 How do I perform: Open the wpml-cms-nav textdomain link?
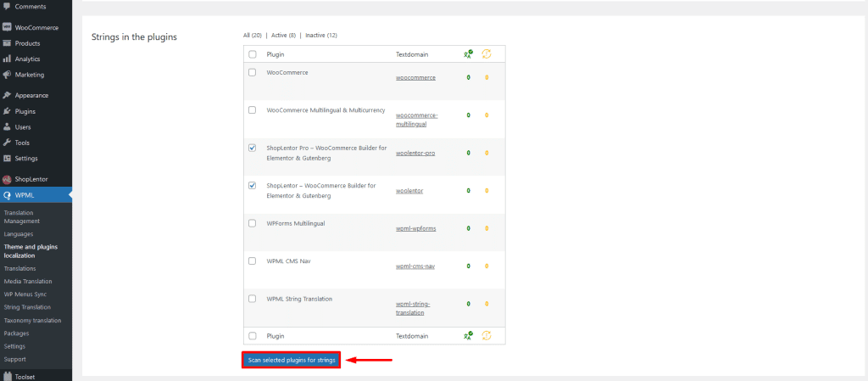click(415, 266)
